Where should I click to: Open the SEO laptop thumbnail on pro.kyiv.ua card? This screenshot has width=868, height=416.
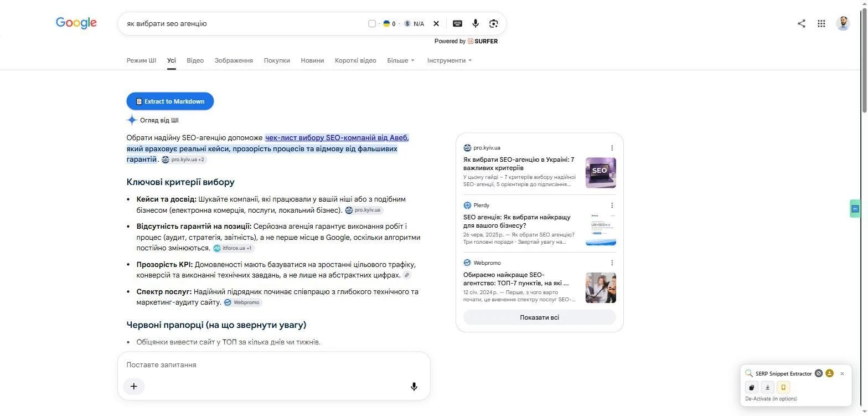[x=601, y=173]
